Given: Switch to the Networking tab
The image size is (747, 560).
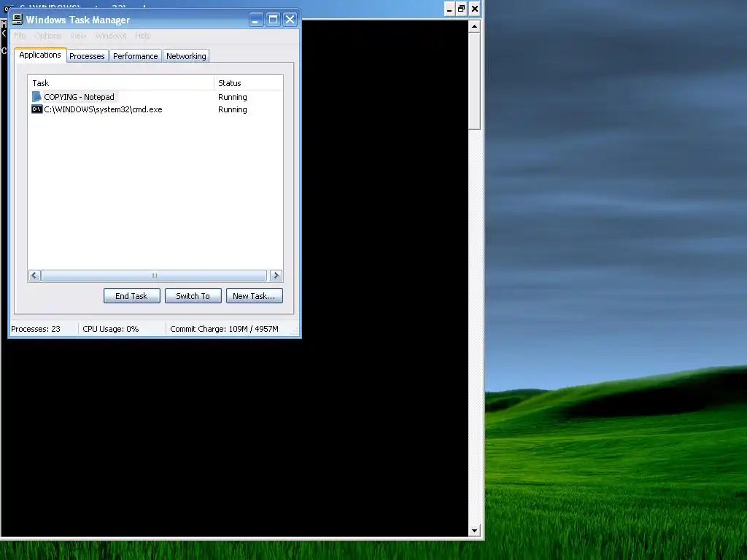Looking at the screenshot, I should [186, 56].
